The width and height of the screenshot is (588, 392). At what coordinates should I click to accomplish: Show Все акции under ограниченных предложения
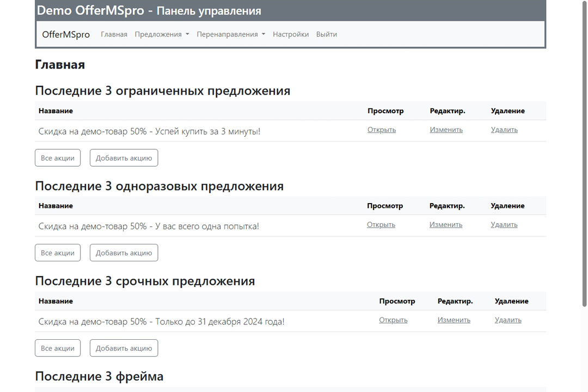pos(58,158)
